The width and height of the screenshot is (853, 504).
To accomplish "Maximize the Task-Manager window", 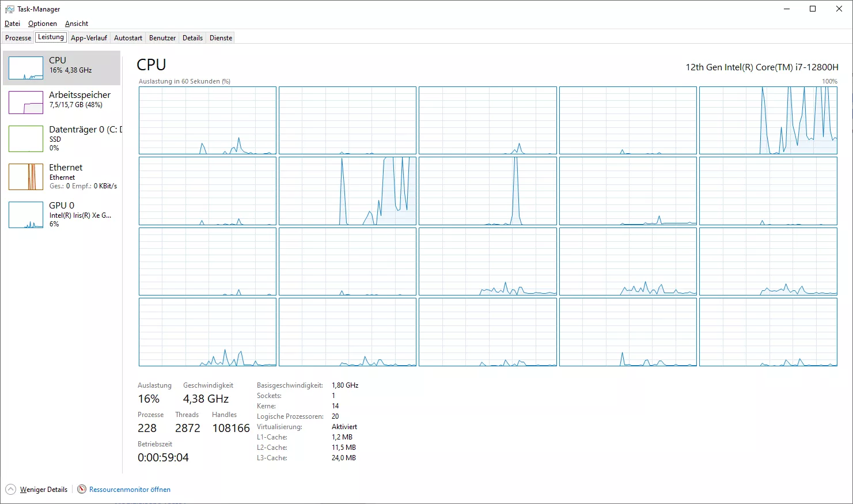I will [x=813, y=9].
